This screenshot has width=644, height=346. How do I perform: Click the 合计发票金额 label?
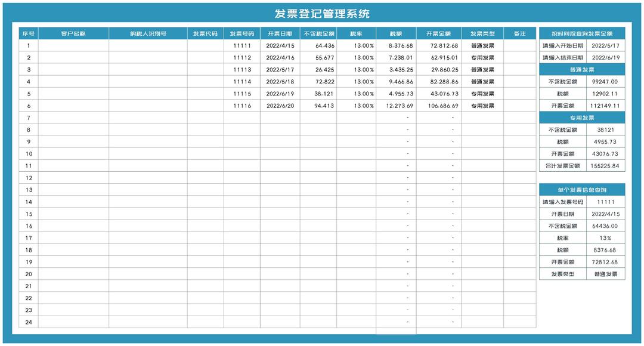point(563,166)
